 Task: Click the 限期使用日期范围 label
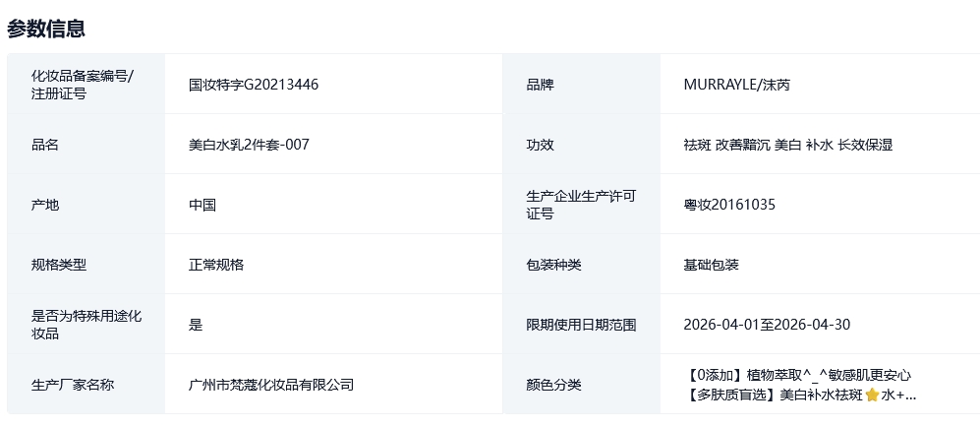[582, 325]
